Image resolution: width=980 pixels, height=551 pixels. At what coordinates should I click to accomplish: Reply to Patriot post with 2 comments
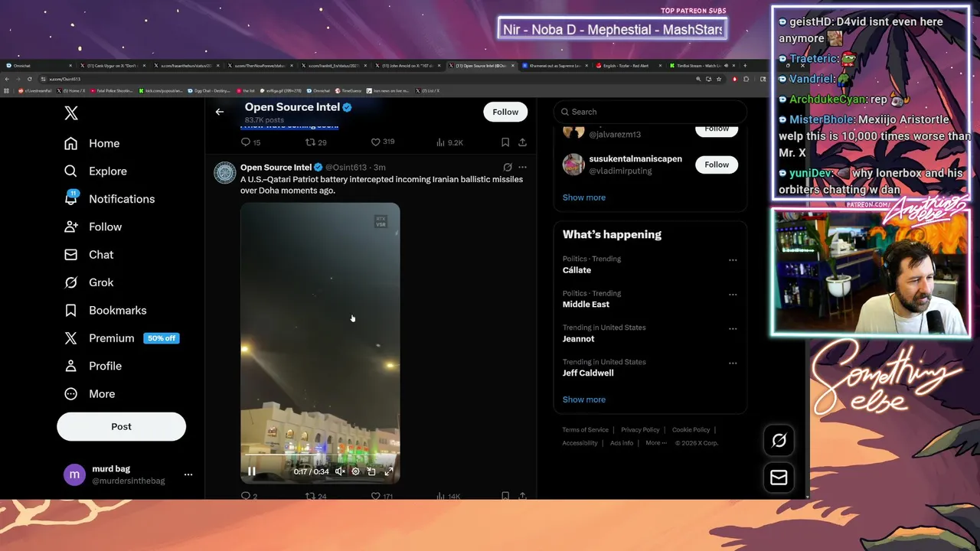pyautogui.click(x=249, y=497)
